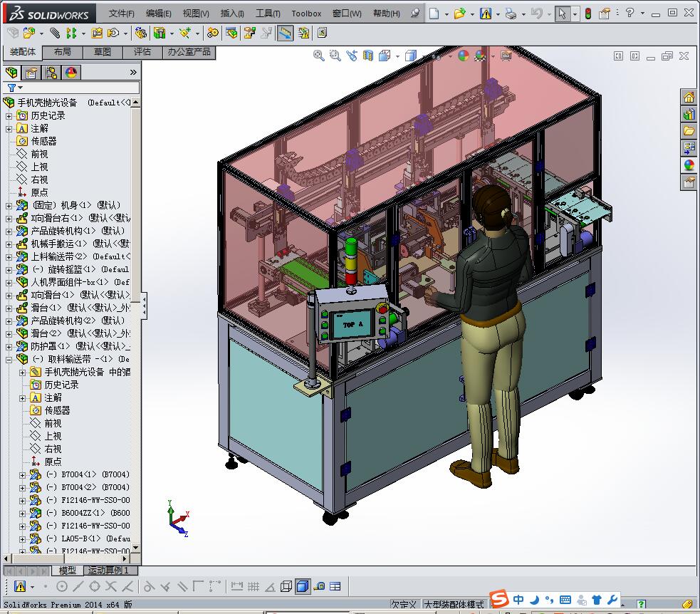The image size is (700, 614).
Task: Click the Reference Geometry icon
Action: coord(185,33)
